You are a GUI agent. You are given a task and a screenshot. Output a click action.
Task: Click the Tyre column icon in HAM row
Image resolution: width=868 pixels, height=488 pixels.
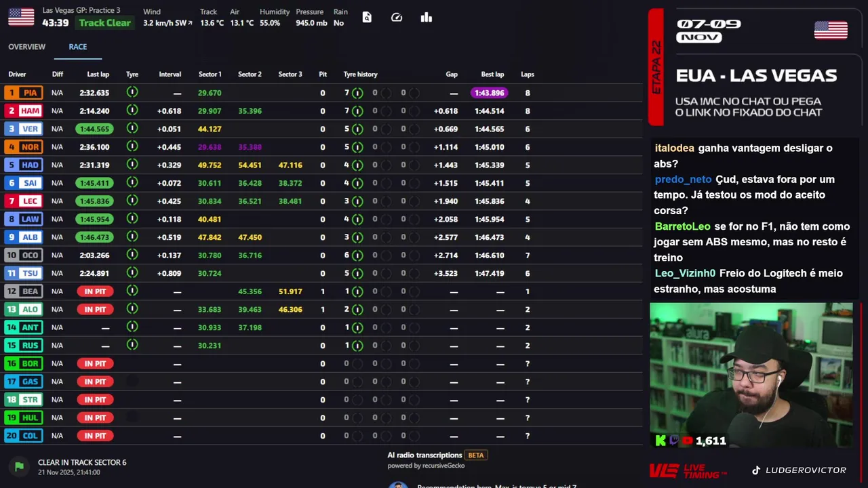pos(132,110)
